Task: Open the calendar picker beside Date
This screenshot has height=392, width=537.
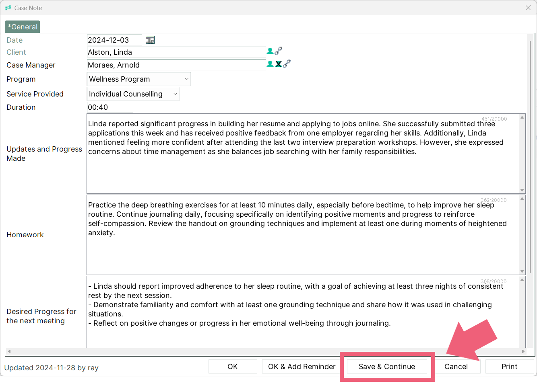Action: 150,40
